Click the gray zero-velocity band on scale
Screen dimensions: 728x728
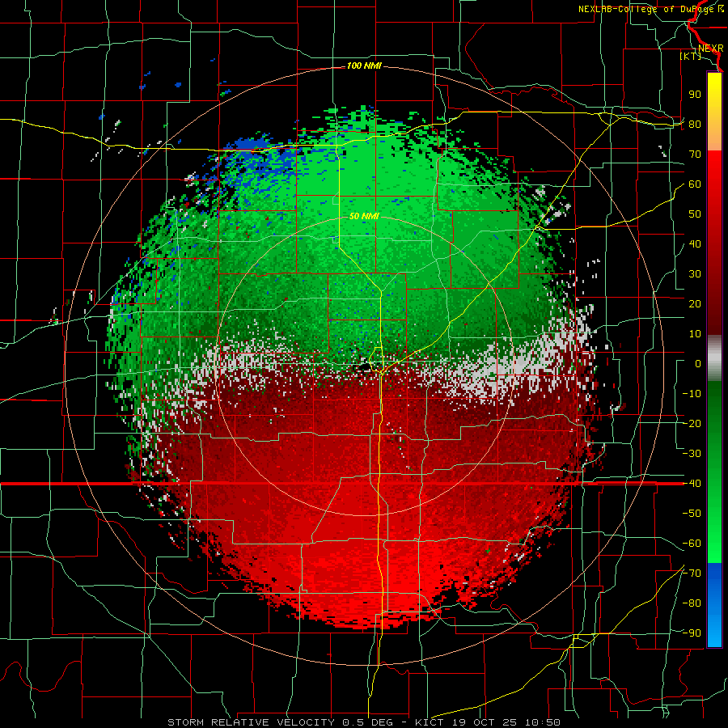coord(714,358)
